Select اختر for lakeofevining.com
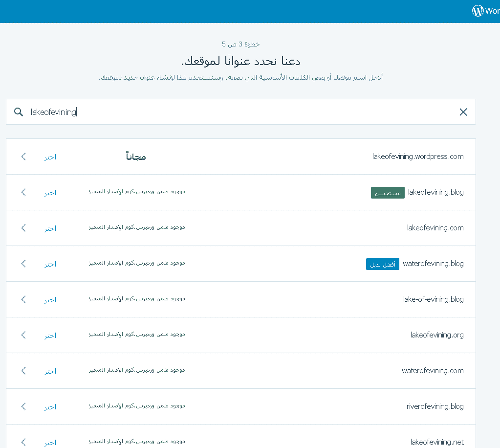Viewport: 500px width, 448px height. tap(49, 228)
